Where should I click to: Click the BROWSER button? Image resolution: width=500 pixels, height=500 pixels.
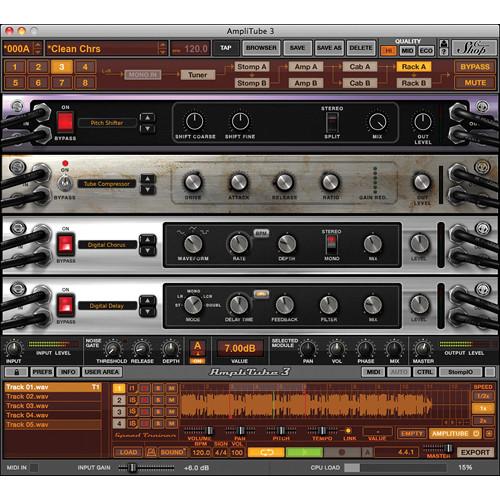(261, 48)
